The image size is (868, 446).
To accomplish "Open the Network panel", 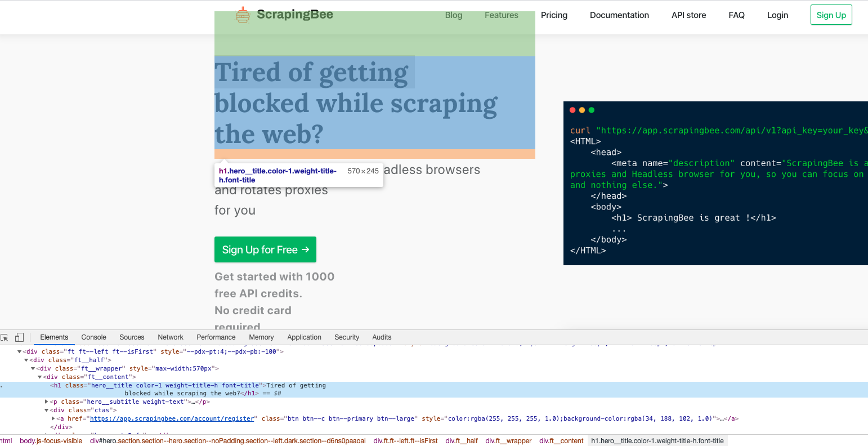I will coord(170,337).
